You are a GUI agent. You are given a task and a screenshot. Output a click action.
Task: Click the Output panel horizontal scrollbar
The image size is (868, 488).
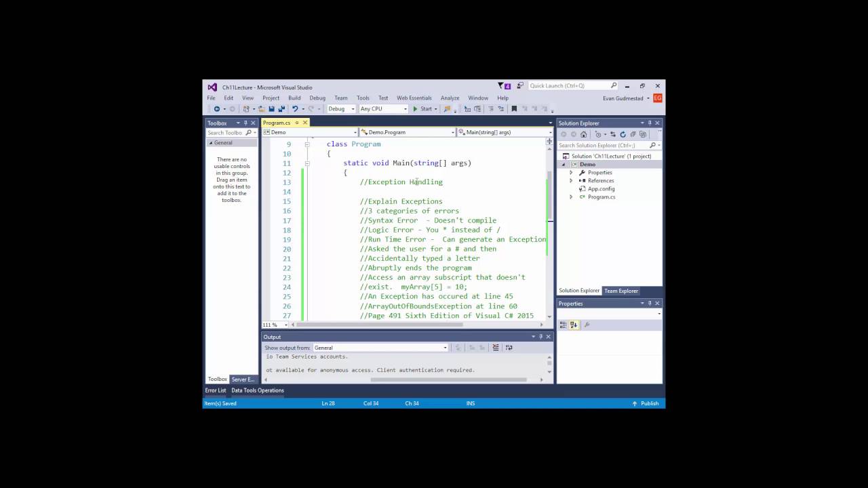pyautogui.click(x=448, y=380)
